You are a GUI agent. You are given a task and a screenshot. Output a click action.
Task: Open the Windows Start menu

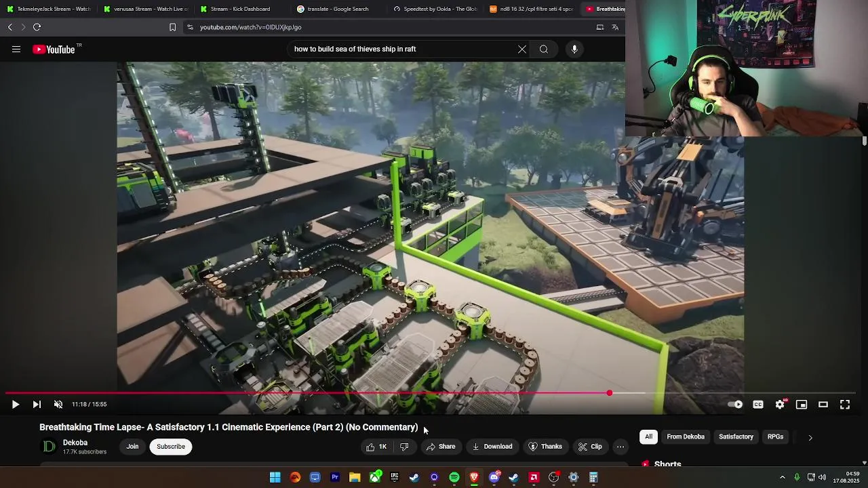[275, 478]
